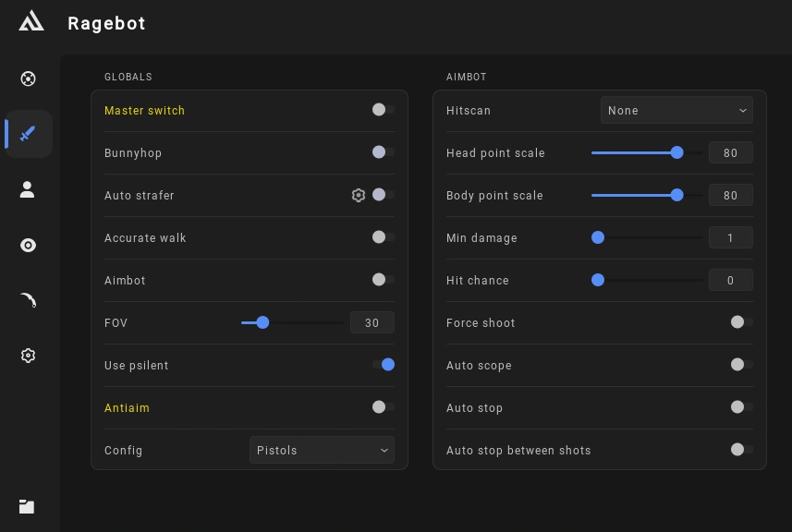This screenshot has height=532, width=792.
Task: Open the folder icon at the sidebar bottom
Action: (x=27, y=506)
